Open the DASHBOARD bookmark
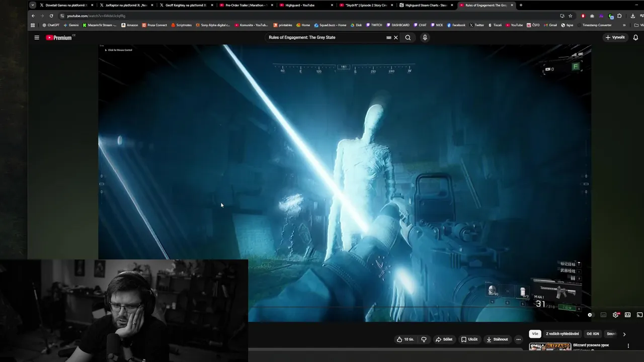This screenshot has height=362, width=644. [397, 25]
